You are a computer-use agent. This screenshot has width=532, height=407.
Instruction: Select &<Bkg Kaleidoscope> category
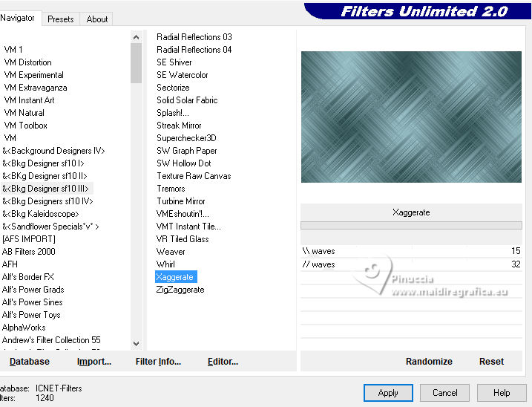pos(41,214)
